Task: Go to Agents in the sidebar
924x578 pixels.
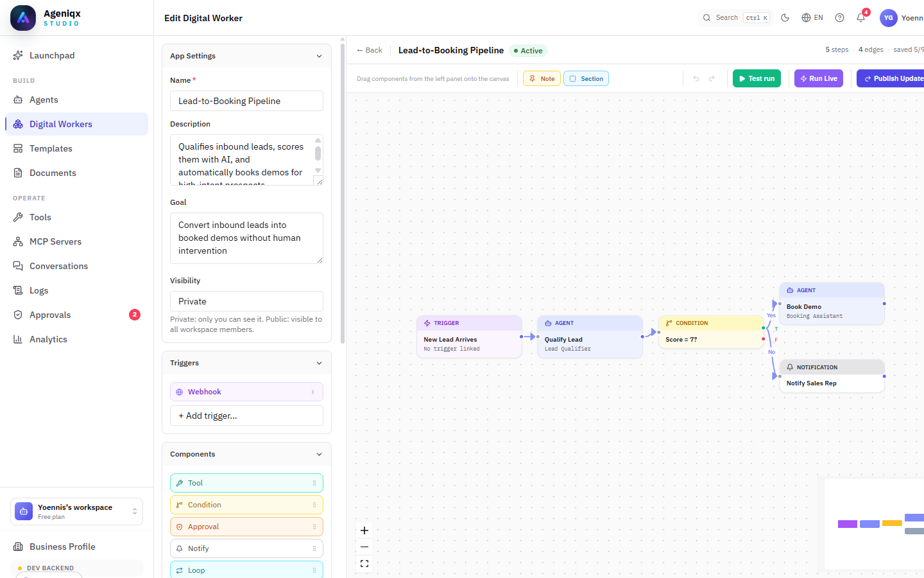Action: (x=76, y=100)
